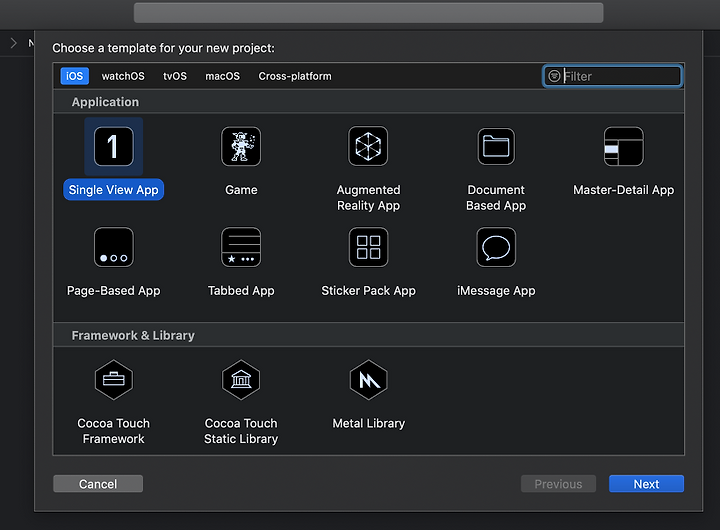Pick the Sticker Pack App template
The height and width of the screenshot is (530, 720).
[368, 248]
